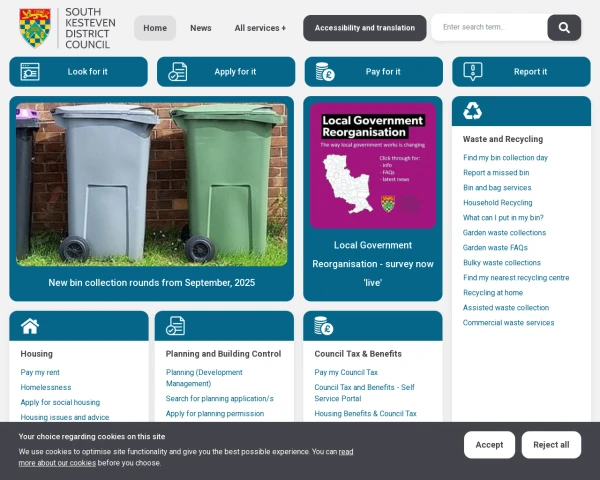
Task: Open What can I put in my bin?
Action: point(503,217)
